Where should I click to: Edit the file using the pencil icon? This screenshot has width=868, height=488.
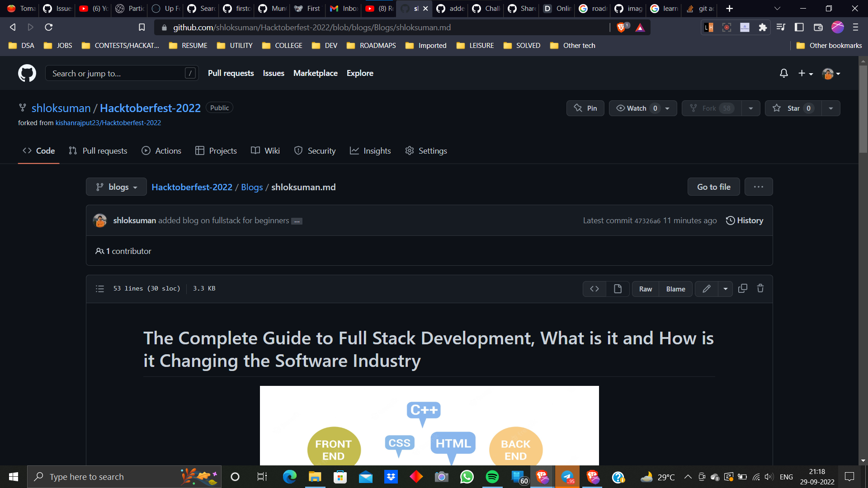tap(706, 289)
